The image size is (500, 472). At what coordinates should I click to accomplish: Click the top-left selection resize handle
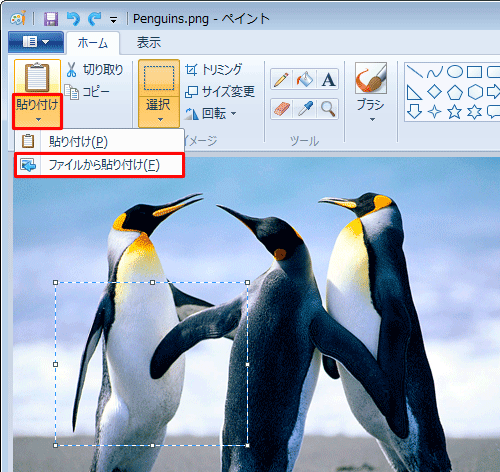56,283
